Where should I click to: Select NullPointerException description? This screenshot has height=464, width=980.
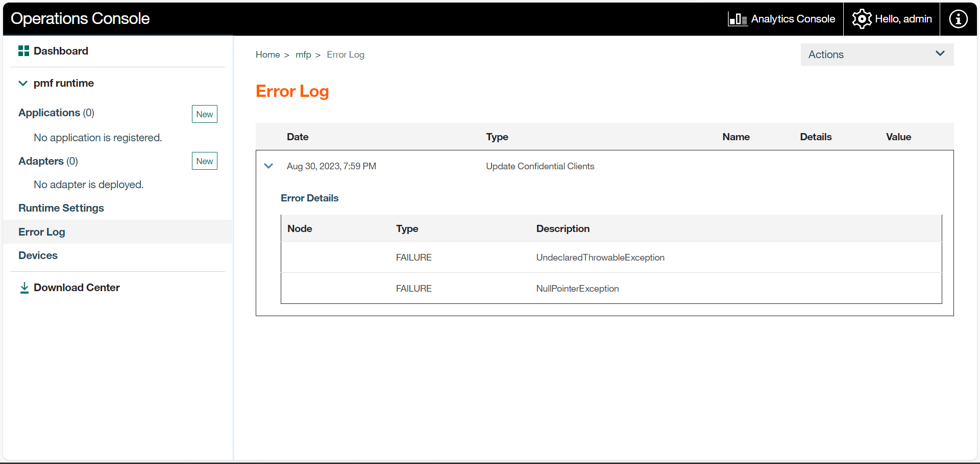click(577, 289)
